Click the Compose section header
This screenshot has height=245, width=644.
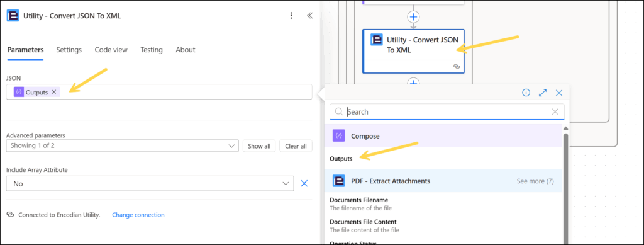point(443,135)
